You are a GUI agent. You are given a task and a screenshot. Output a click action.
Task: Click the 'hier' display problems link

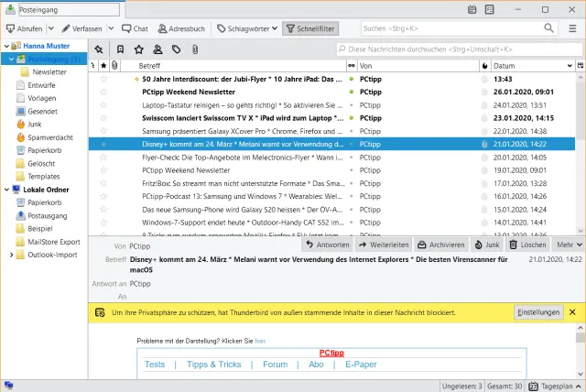pyautogui.click(x=260, y=341)
